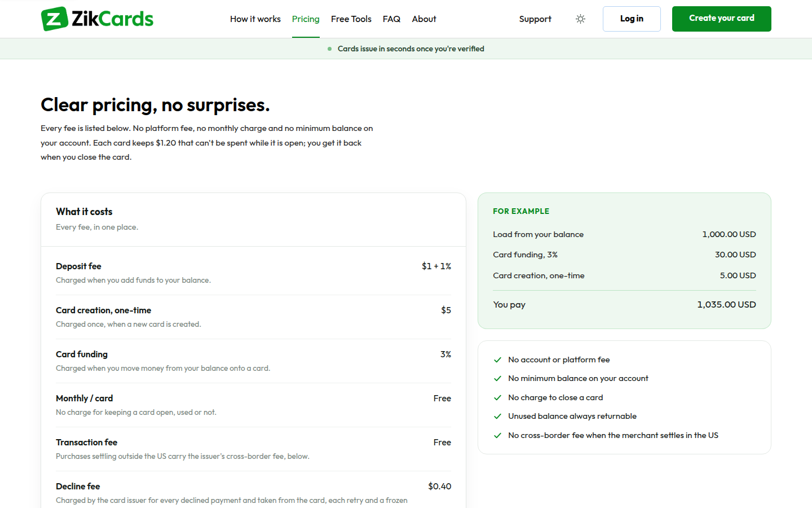812x508 pixels.
Task: Click the green status dot in the banner
Action: (329, 49)
